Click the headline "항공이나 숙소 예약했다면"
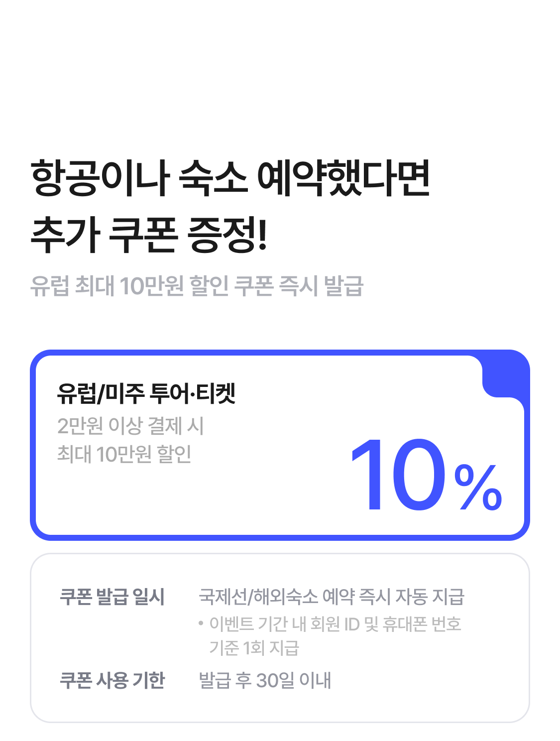 click(x=230, y=178)
